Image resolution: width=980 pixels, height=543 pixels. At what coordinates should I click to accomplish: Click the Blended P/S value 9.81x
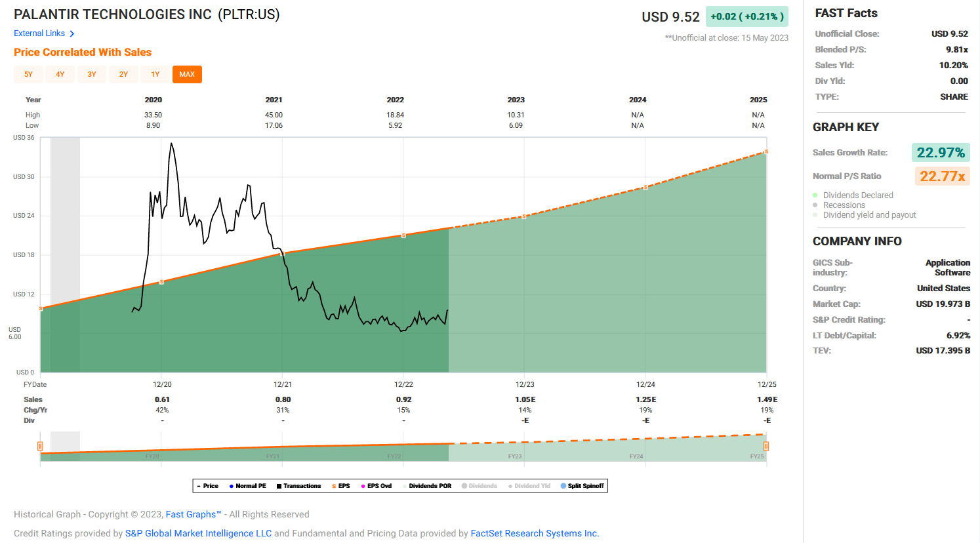(x=956, y=50)
